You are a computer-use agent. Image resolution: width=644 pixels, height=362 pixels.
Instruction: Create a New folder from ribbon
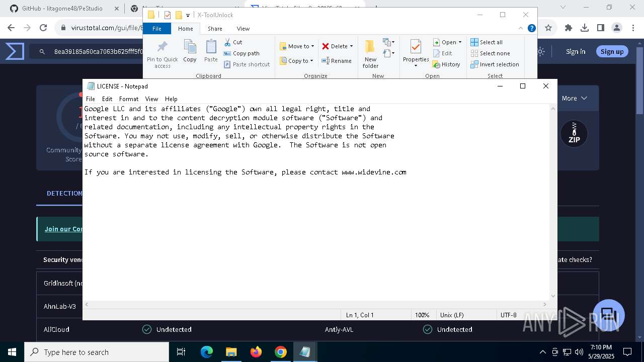click(x=370, y=54)
